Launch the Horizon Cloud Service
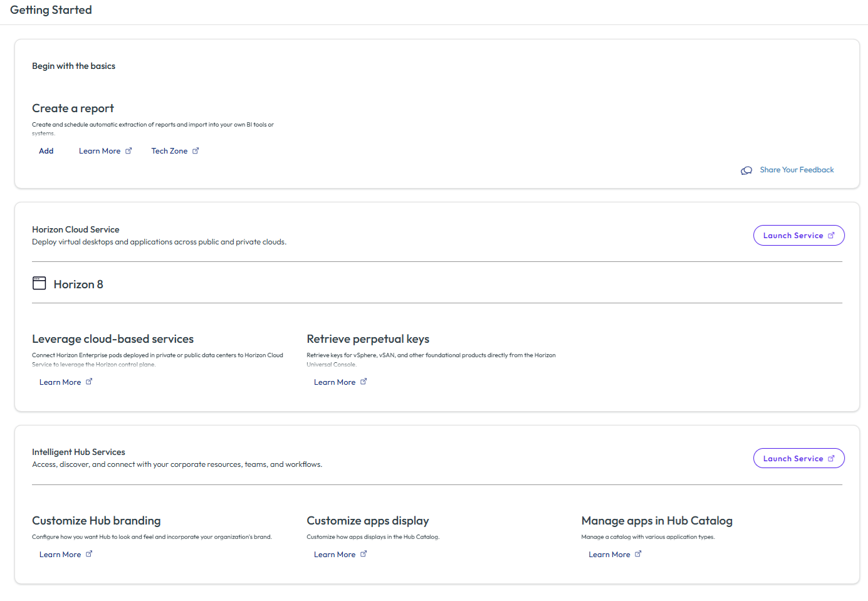This screenshot has height=601, width=868. pos(798,236)
